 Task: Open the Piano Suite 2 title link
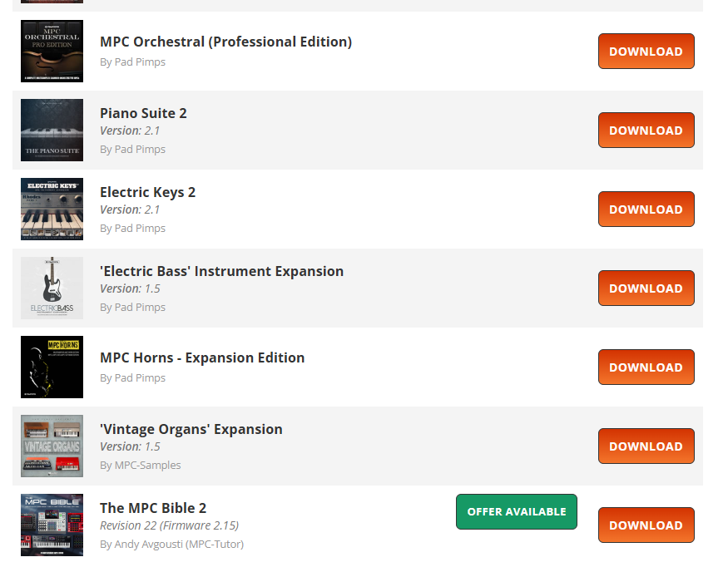(x=143, y=113)
